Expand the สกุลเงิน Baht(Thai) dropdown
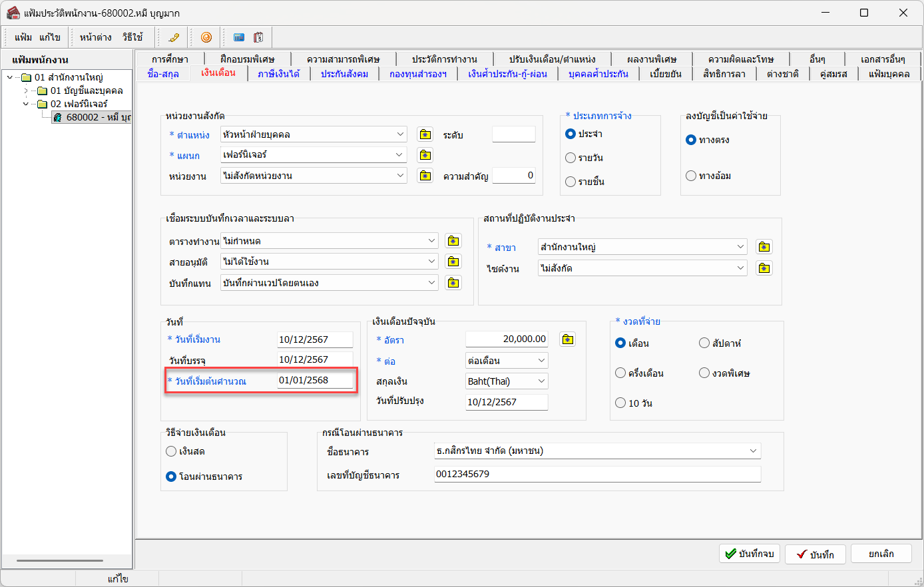The width and height of the screenshot is (924, 587). point(541,381)
